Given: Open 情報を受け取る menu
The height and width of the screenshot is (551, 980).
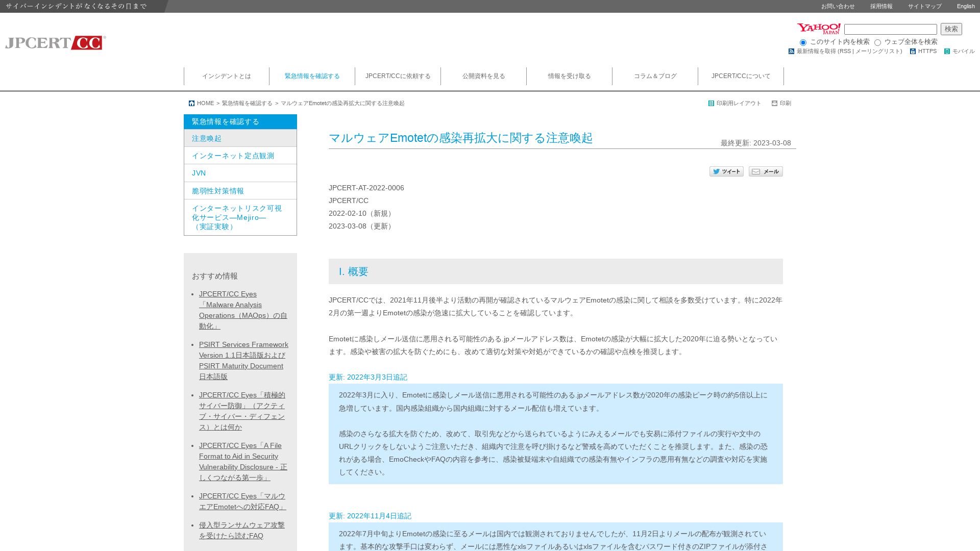Looking at the screenshot, I should (x=570, y=77).
